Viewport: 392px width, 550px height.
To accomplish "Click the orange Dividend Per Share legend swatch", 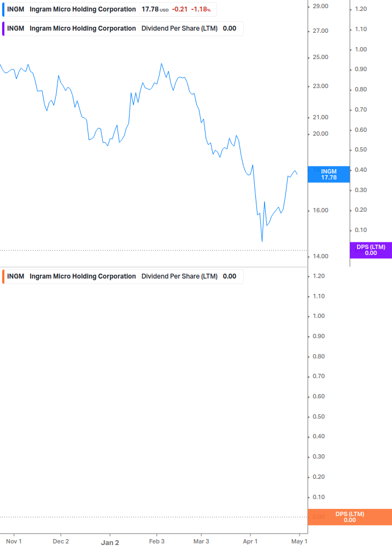I will [3, 276].
